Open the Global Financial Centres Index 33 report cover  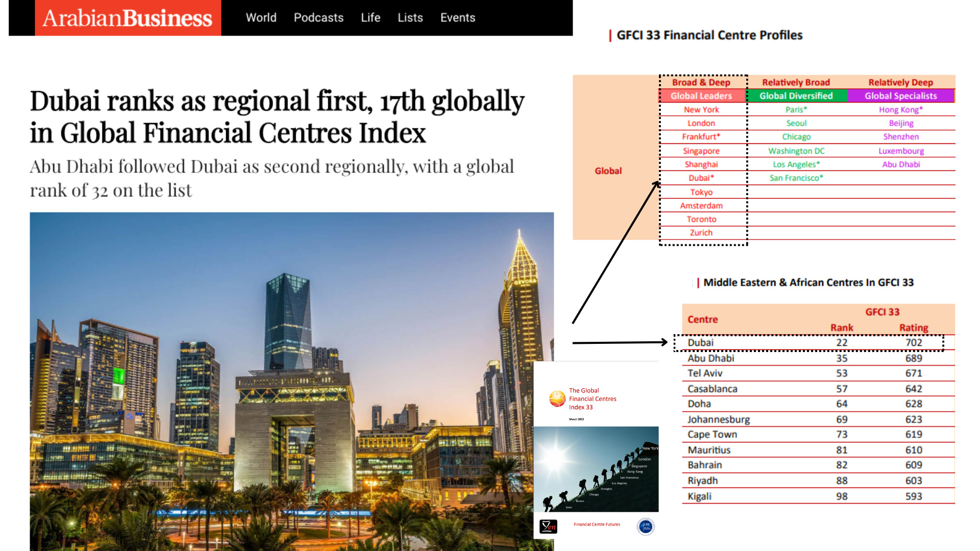pyautogui.click(x=596, y=450)
